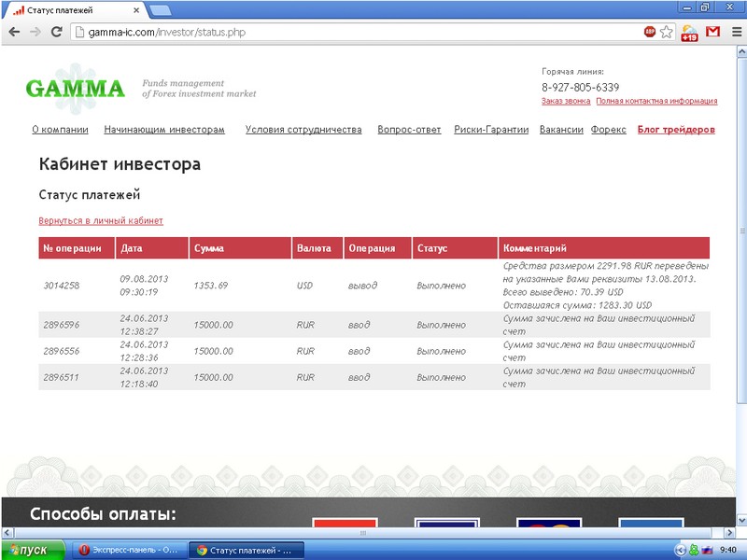
Task: Open the 'Блог трейдеров' link
Action: [x=676, y=130]
